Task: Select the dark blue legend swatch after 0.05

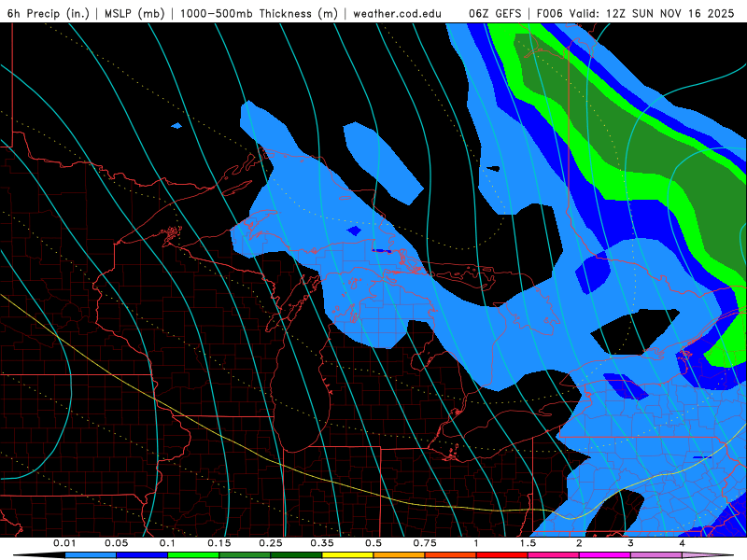Action: 142,555
